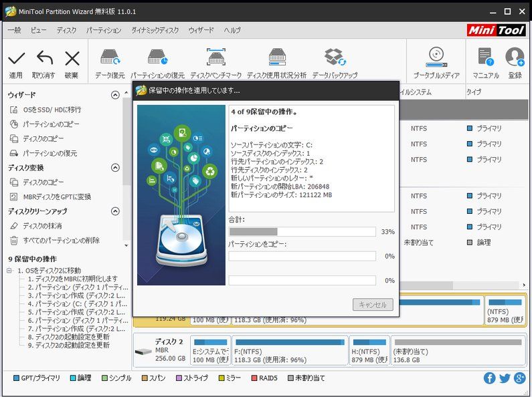Select pending operation 9. ディスク2の起動設定を更新
This screenshot has height=397, width=532.
68,345
